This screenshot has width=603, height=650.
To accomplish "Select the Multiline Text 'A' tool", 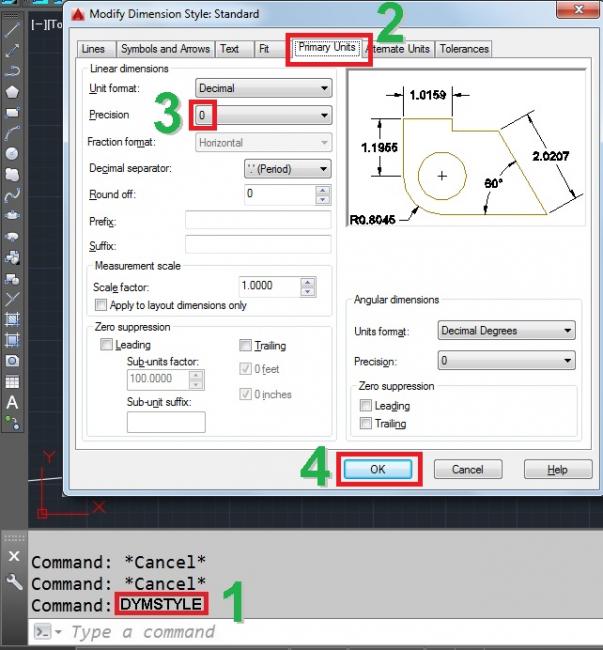I will point(13,402).
